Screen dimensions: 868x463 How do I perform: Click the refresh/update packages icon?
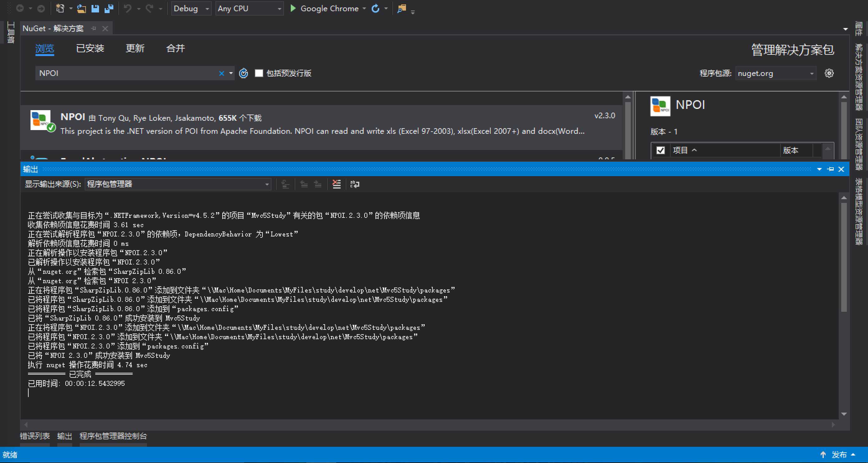[243, 73]
